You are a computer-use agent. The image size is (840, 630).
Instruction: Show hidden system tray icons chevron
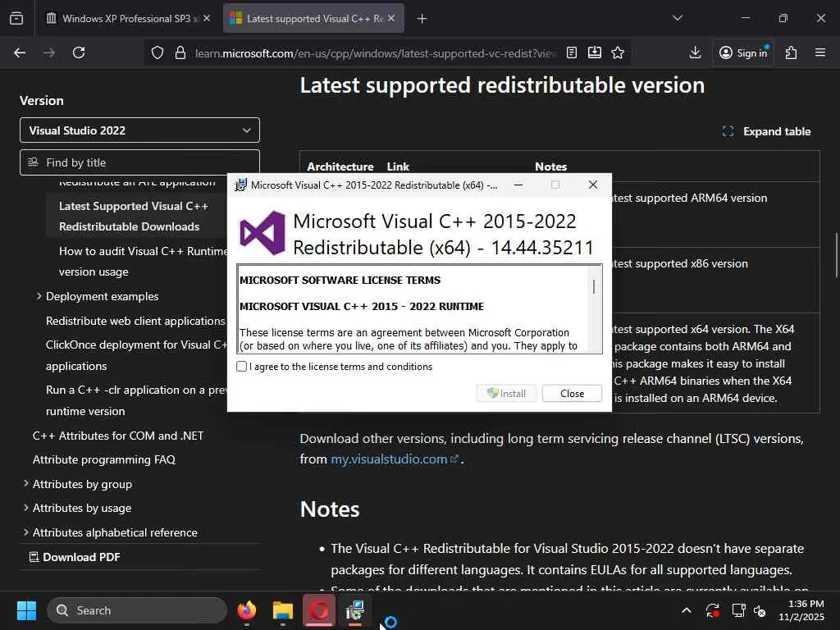[x=687, y=610]
